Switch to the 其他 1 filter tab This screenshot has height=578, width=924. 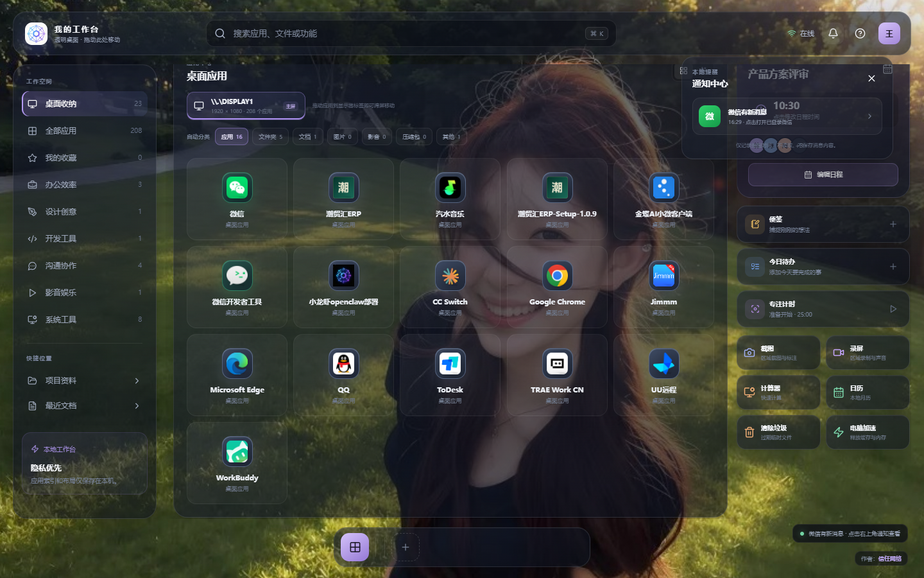[452, 137]
